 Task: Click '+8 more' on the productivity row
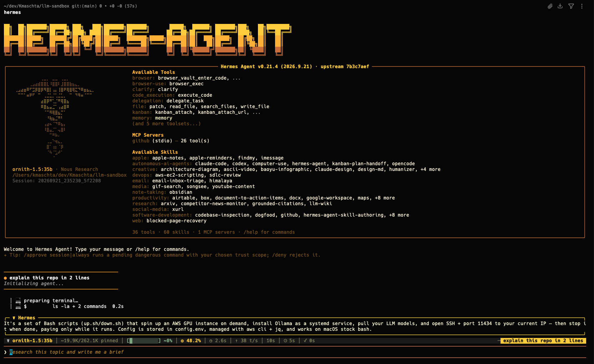click(x=385, y=198)
